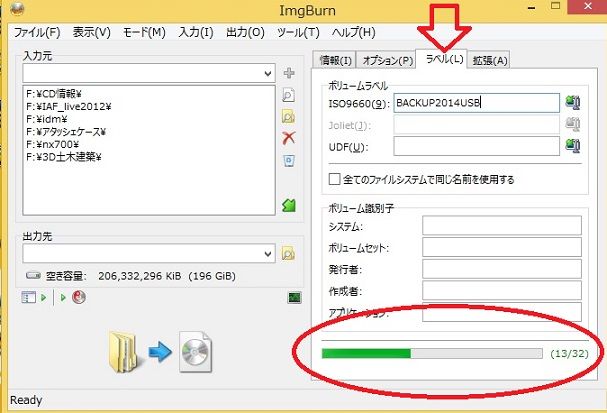Screen dimensions: 607x413
Task: Click the greyed Joliet label icon
Action: pyautogui.click(x=573, y=124)
